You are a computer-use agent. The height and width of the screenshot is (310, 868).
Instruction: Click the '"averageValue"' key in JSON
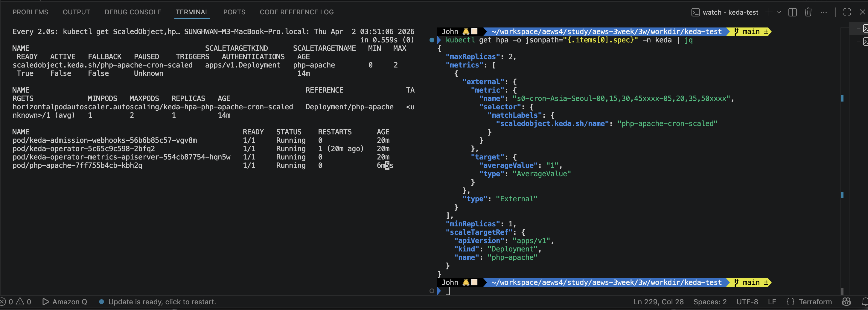point(508,166)
